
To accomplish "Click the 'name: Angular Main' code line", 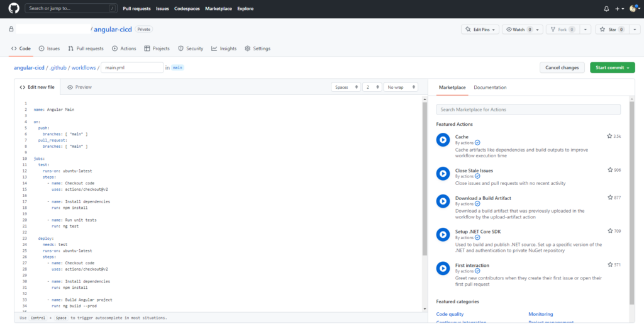I will [54, 110].
